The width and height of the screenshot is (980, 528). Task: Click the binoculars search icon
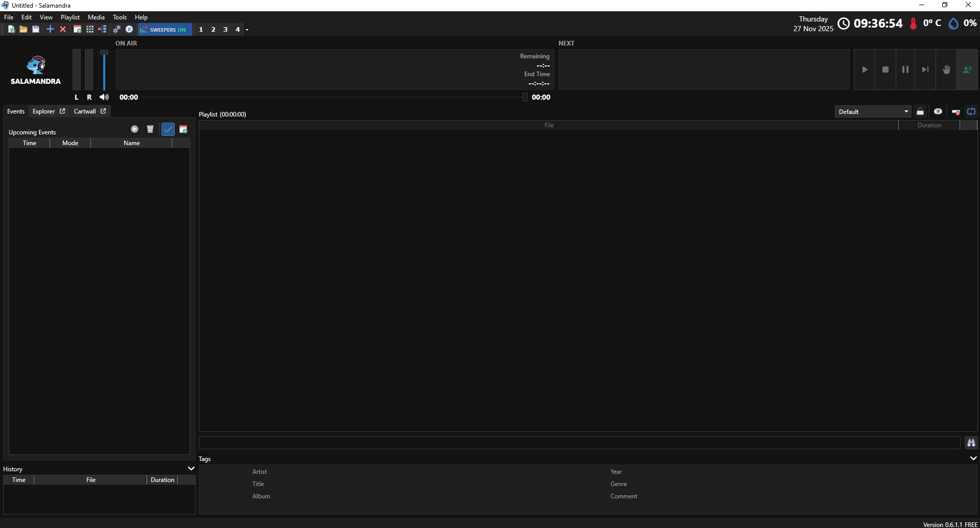971,443
